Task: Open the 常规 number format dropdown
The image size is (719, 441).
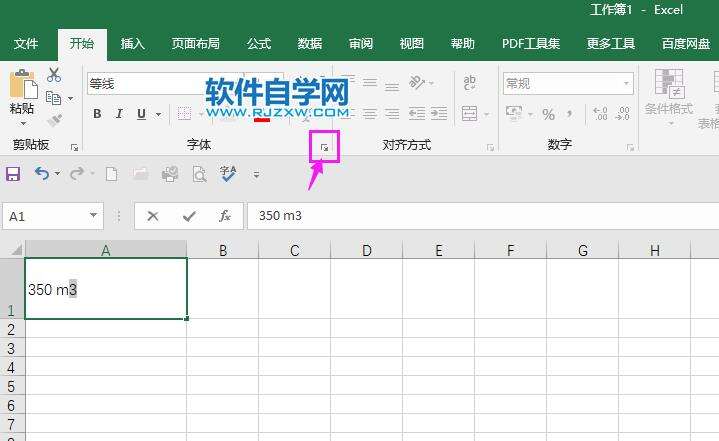Action: [x=626, y=83]
